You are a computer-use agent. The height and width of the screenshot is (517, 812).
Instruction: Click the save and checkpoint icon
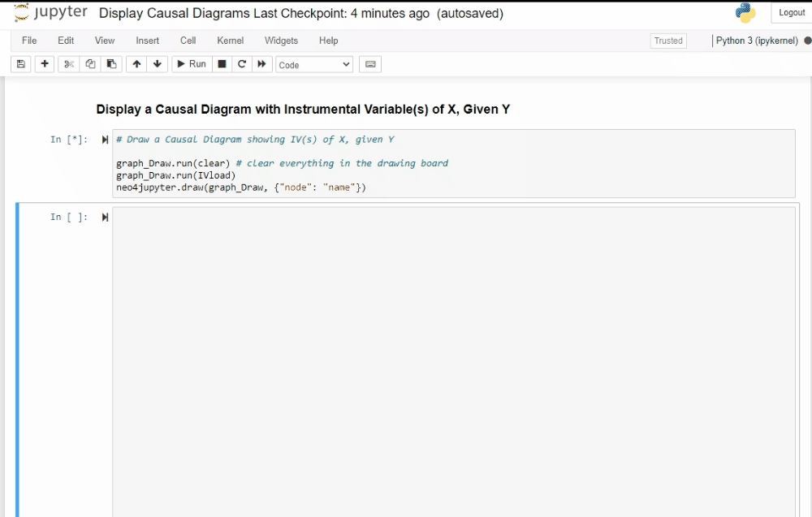coord(21,64)
